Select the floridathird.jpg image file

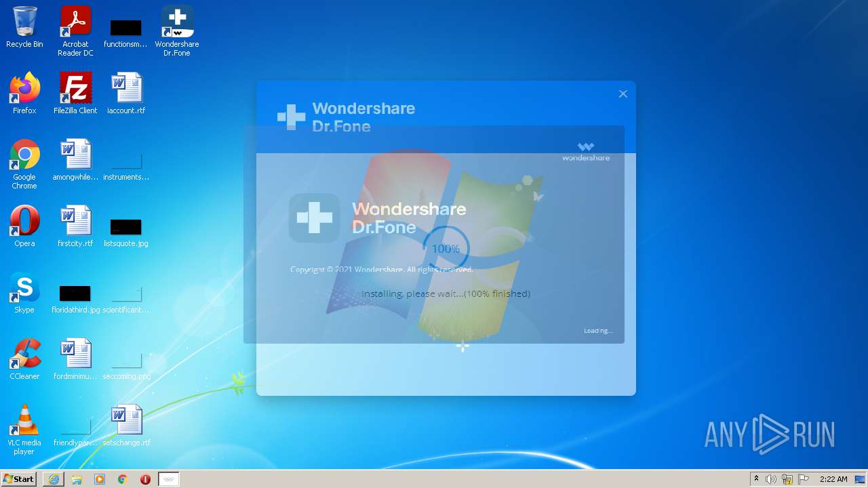[x=75, y=300]
